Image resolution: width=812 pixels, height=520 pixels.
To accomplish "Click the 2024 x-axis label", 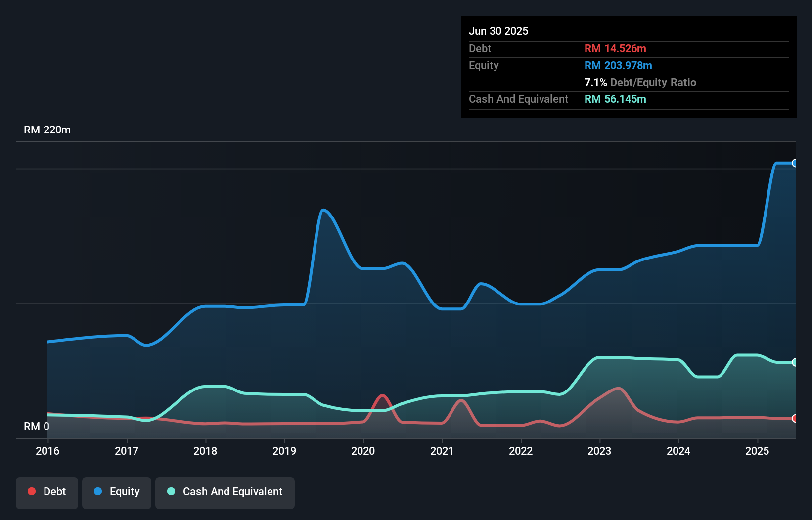I will click(678, 451).
